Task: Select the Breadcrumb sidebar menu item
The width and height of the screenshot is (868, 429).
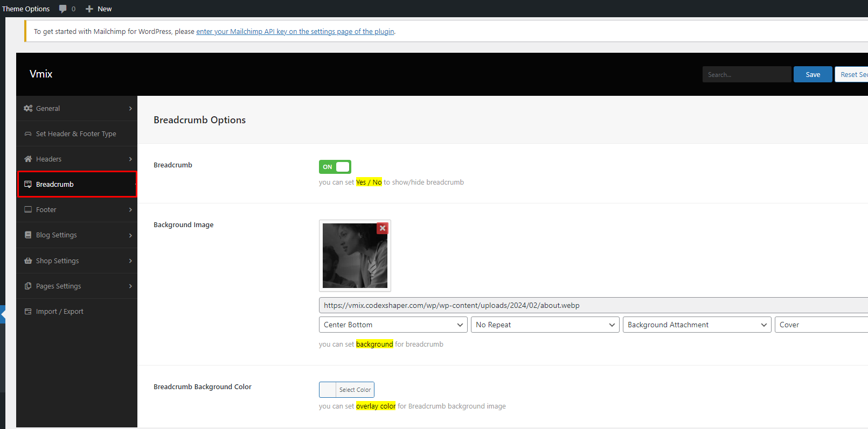Action: tap(77, 184)
